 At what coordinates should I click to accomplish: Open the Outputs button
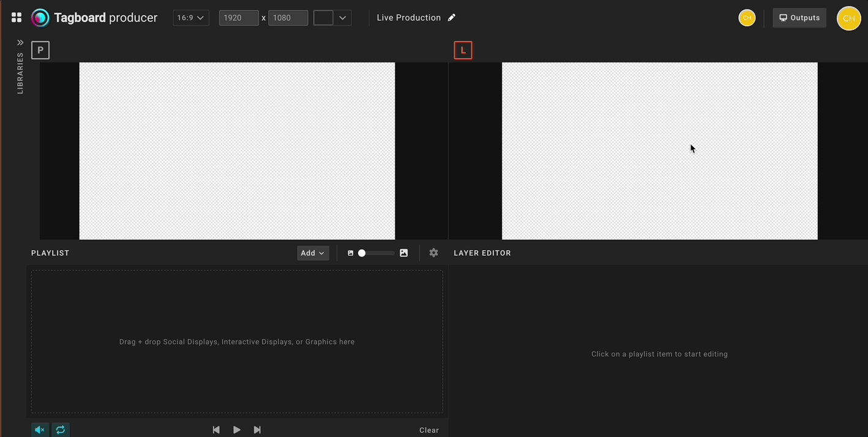point(799,18)
